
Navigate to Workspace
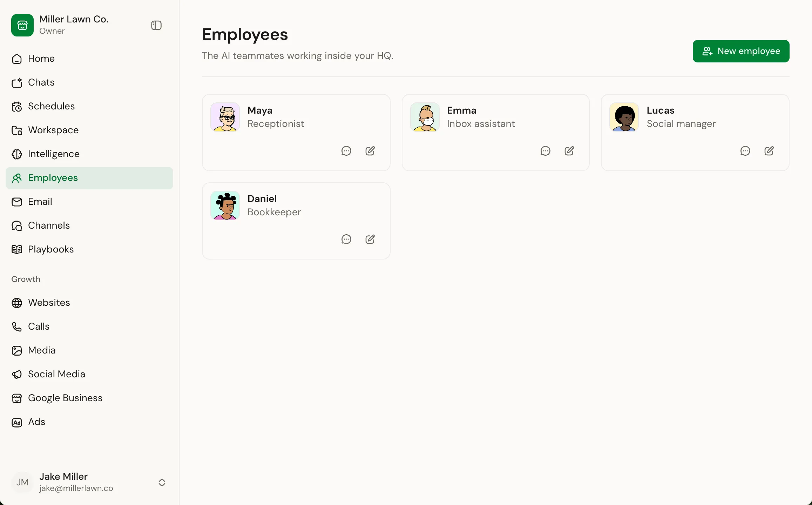pos(89,130)
